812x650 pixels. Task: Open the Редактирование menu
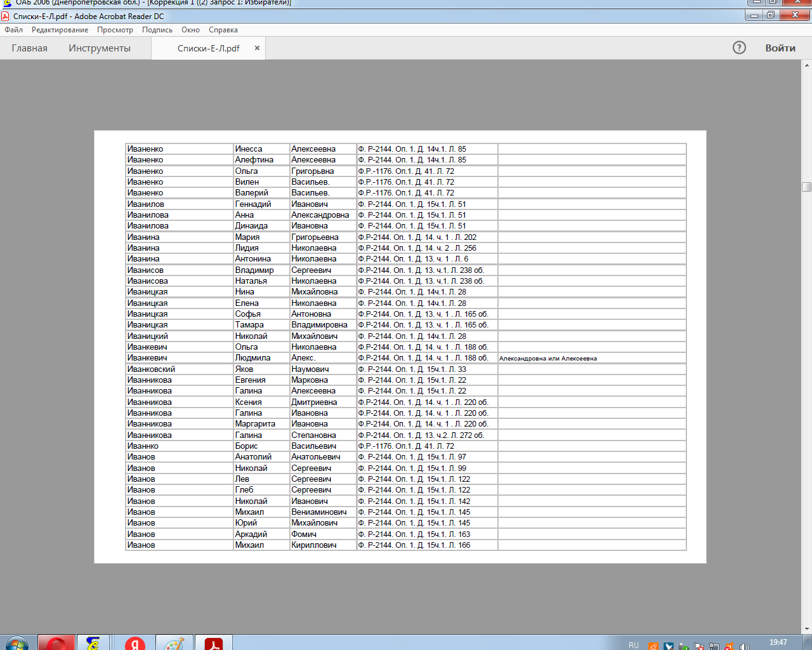[x=60, y=30]
